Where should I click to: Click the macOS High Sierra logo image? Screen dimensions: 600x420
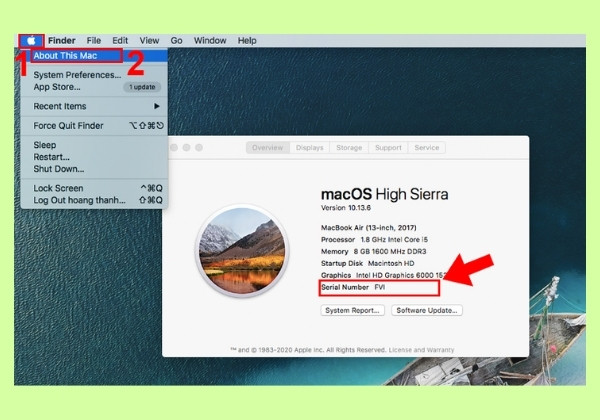(x=242, y=250)
